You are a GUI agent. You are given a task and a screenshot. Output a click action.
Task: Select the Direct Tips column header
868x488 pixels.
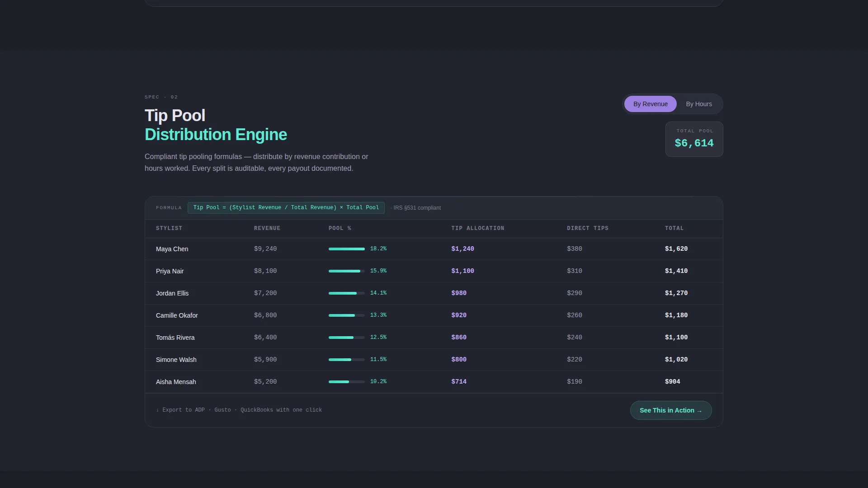pos(588,228)
